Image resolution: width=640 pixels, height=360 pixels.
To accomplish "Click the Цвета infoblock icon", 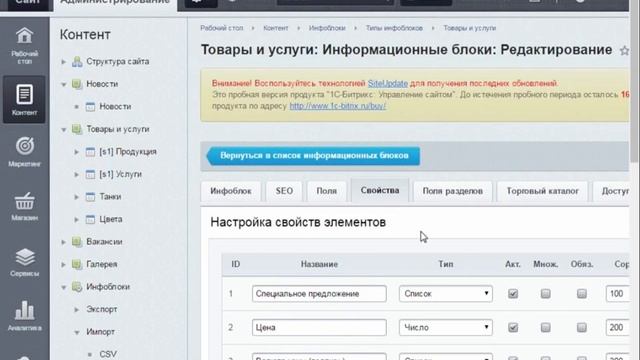I will coord(90,219).
